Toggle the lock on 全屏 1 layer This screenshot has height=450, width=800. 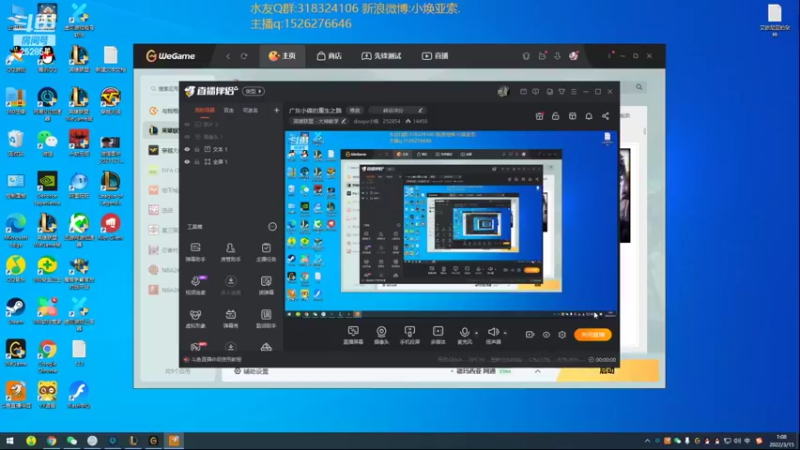click(197, 162)
